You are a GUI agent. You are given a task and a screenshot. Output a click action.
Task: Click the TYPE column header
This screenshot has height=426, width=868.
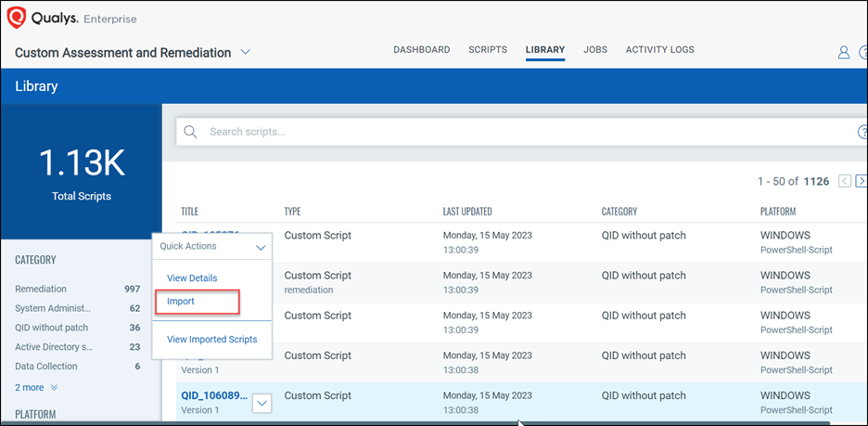tap(292, 212)
